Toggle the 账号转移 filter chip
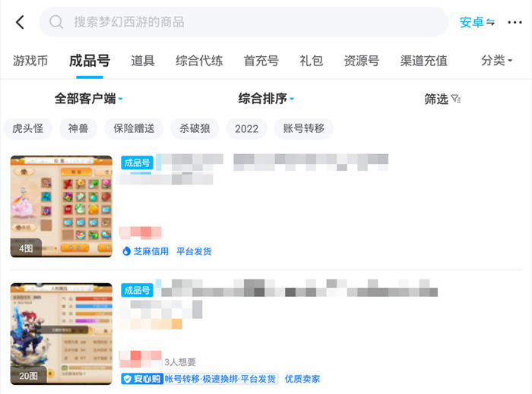 304,129
